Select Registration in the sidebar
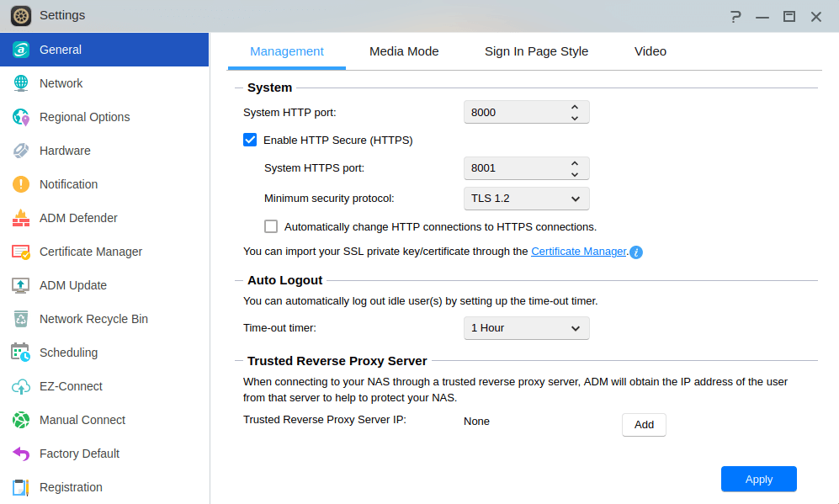The image size is (839, 504). [104, 487]
